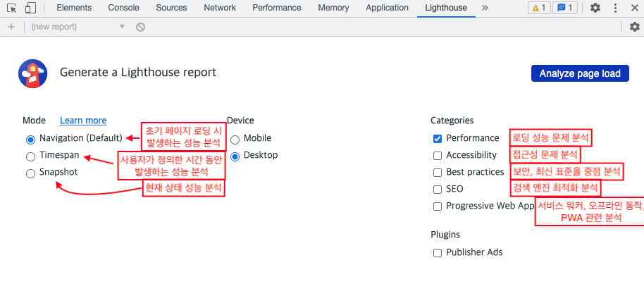Switch to the Console tab
This screenshot has height=296, width=644.
pos(123,8)
